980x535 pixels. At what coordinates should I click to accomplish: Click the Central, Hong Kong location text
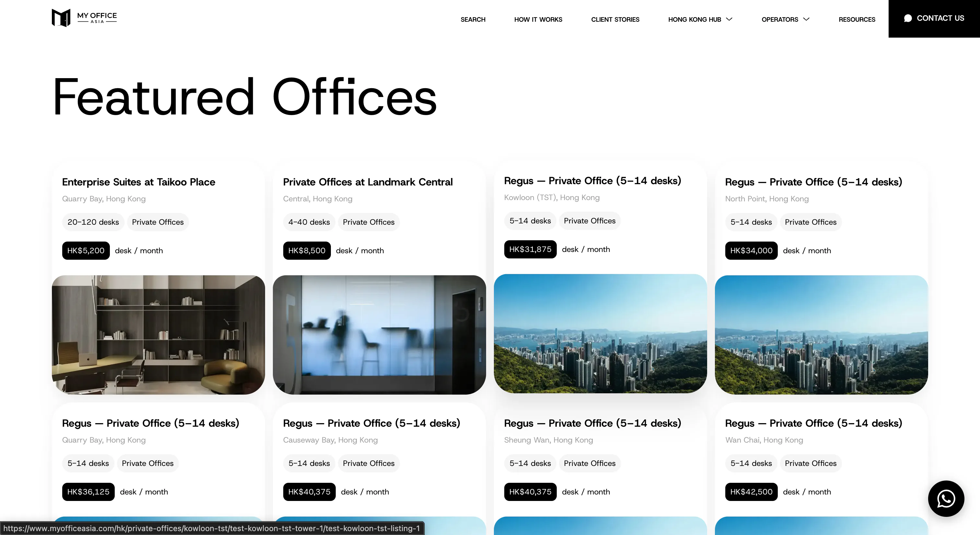tap(318, 199)
